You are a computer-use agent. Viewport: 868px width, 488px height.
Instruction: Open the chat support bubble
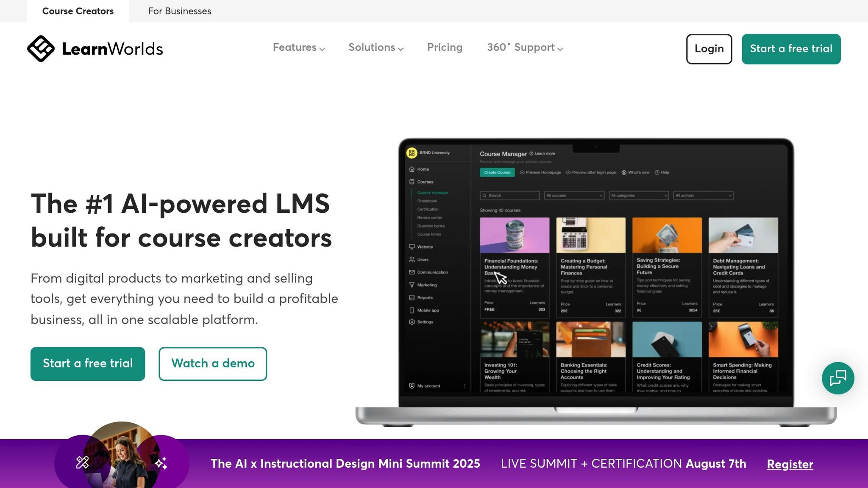click(x=838, y=378)
